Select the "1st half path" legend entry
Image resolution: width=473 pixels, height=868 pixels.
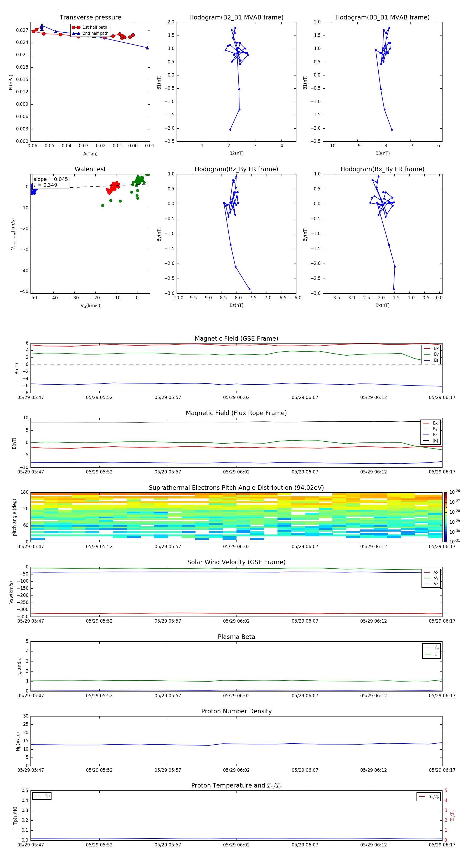click(90, 27)
